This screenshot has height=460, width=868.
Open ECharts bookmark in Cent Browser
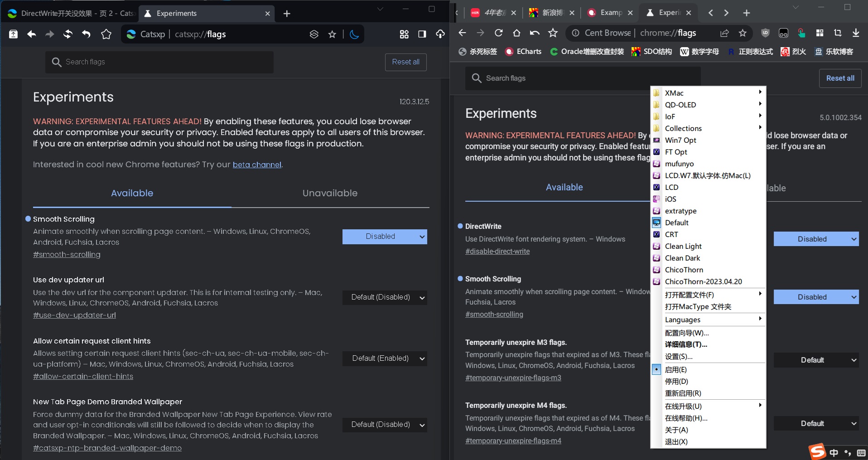523,52
